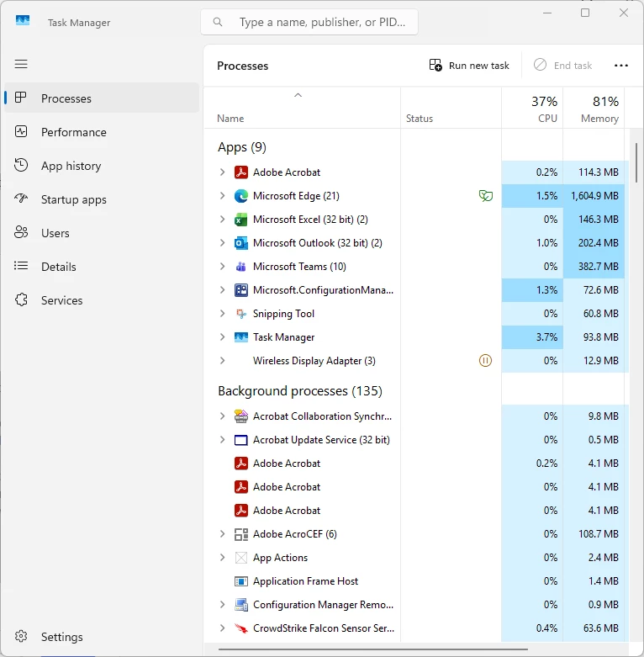The height and width of the screenshot is (657, 644).
Task: Open the more options ellipsis menu
Action: click(x=621, y=66)
